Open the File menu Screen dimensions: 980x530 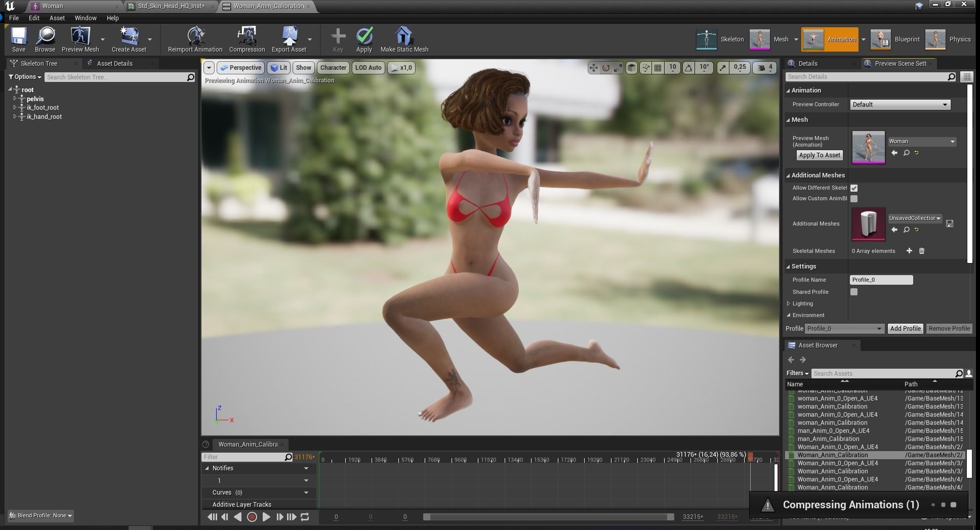click(14, 18)
